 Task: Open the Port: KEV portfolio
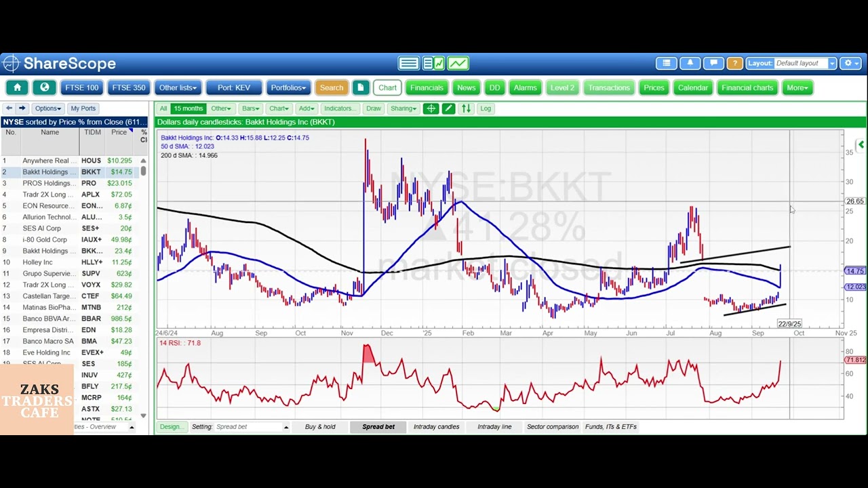click(234, 87)
